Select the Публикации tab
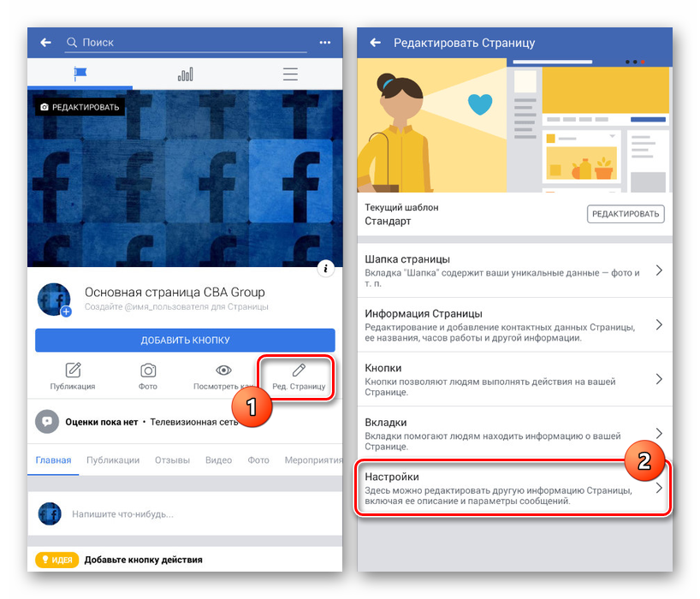The width and height of the screenshot is (700, 599). click(113, 460)
